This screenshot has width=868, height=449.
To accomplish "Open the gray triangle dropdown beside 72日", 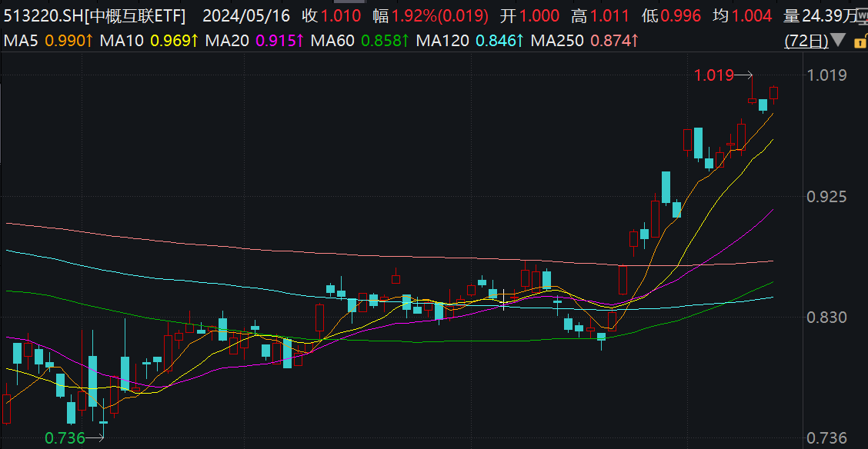I will coord(839,41).
